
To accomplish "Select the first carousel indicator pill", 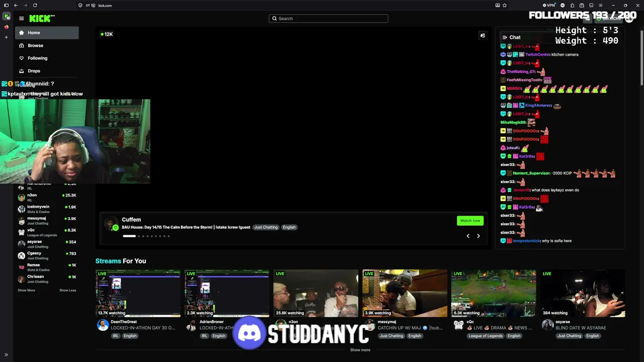I will (x=129, y=236).
